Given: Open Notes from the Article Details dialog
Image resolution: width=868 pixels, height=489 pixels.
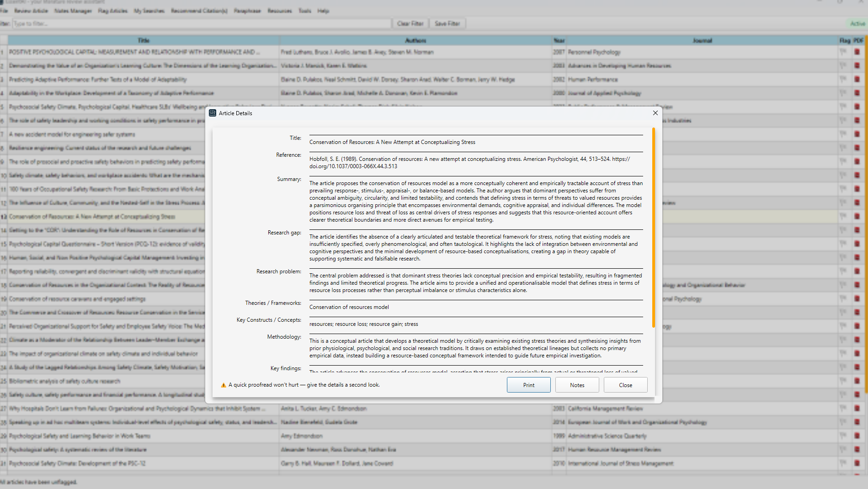Looking at the screenshot, I should [x=577, y=385].
